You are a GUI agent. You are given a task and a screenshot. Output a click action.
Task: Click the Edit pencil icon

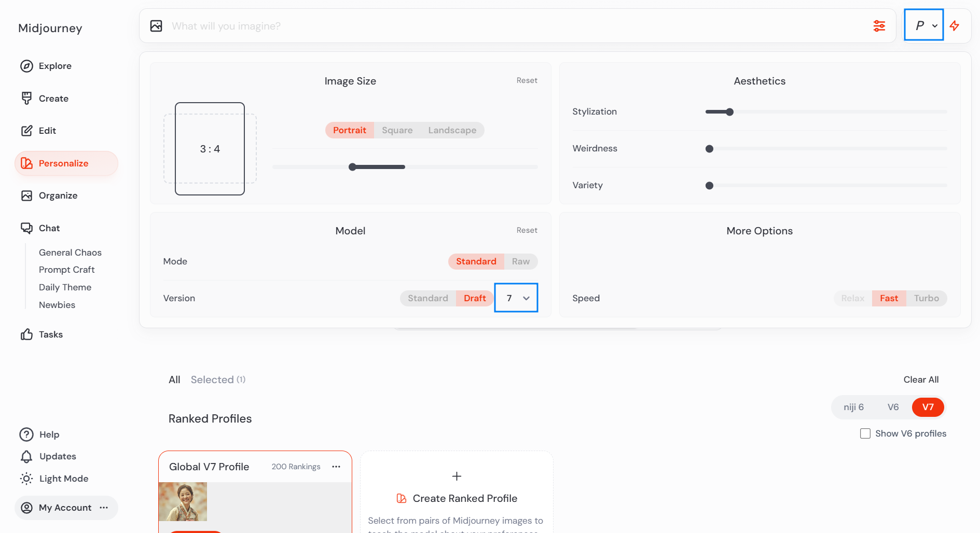point(26,131)
